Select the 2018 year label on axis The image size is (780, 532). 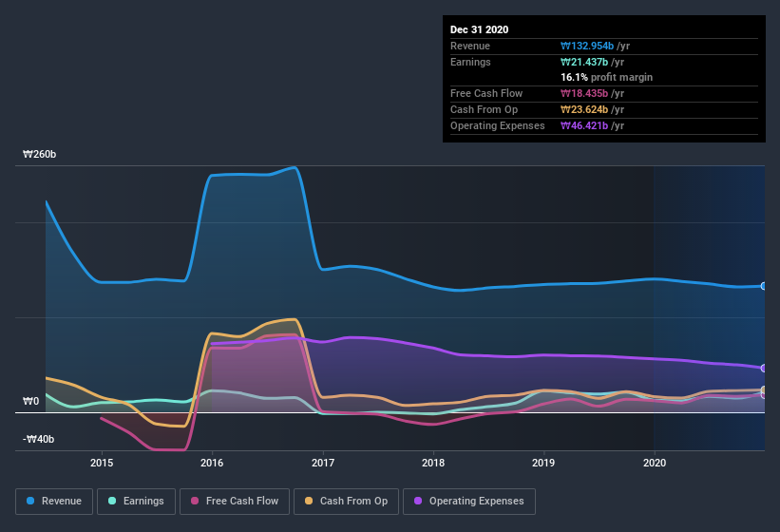(x=433, y=463)
